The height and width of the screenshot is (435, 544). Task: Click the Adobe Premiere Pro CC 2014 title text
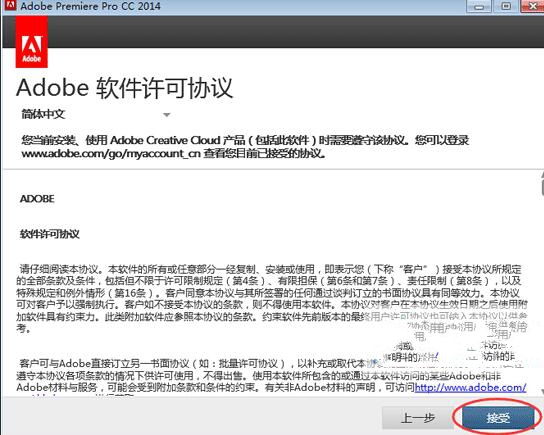pyautogui.click(x=91, y=6)
